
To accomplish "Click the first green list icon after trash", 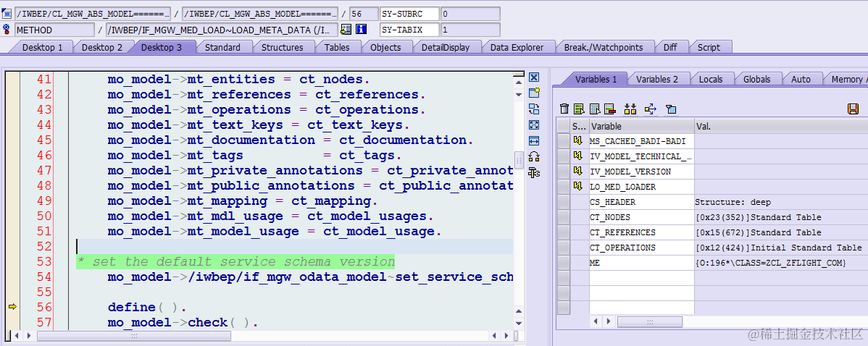I will 580,109.
